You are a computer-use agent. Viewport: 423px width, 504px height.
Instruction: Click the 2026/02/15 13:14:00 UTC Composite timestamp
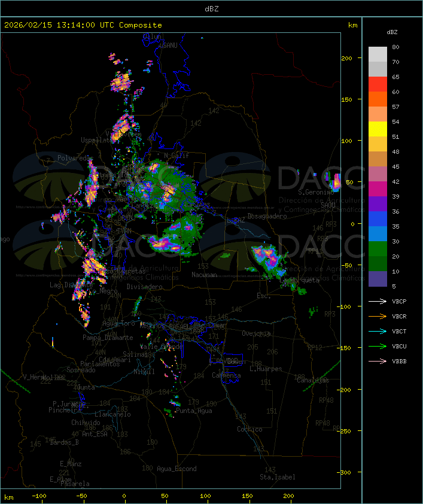coord(83,25)
